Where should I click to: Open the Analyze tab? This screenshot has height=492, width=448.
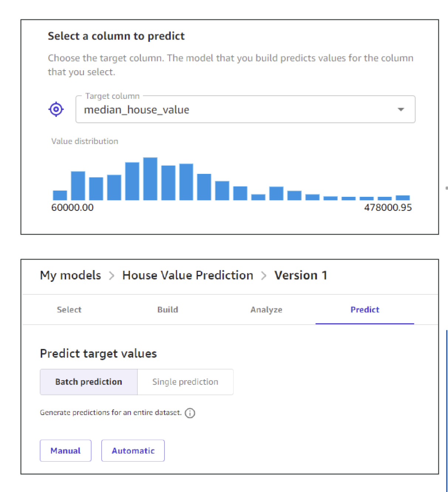coord(266,310)
